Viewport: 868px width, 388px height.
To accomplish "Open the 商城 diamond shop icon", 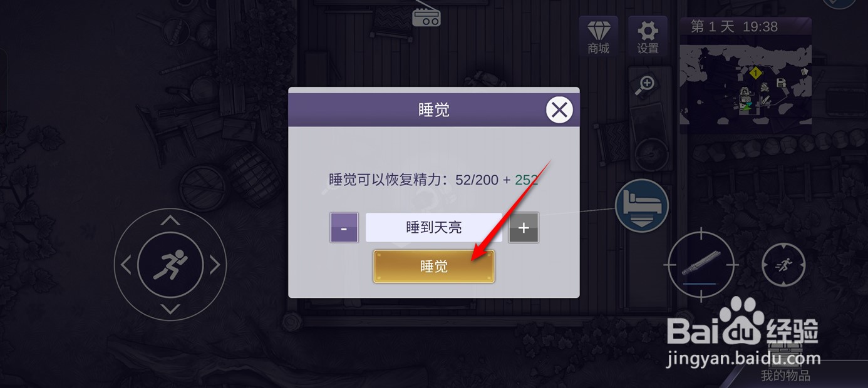I will click(598, 37).
